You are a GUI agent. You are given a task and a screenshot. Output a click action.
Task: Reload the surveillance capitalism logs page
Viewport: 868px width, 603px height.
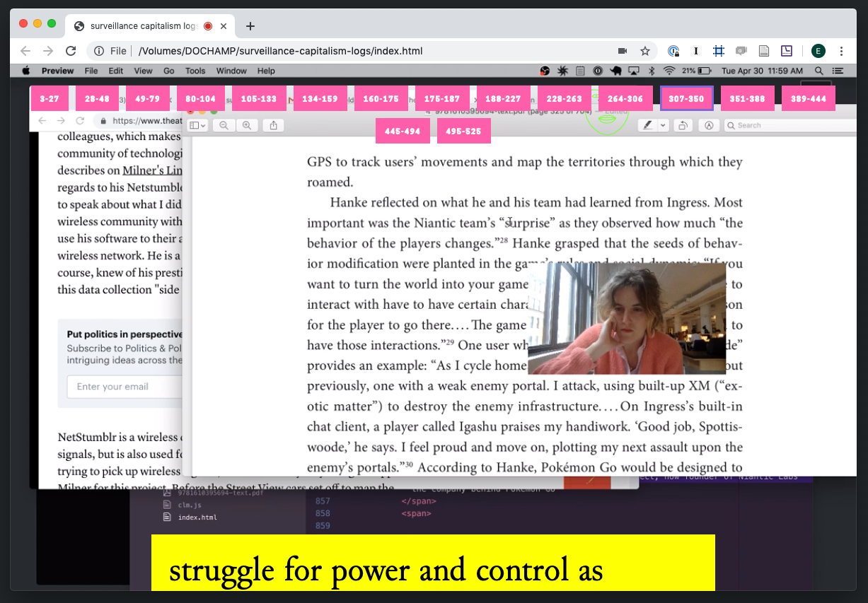[71, 51]
